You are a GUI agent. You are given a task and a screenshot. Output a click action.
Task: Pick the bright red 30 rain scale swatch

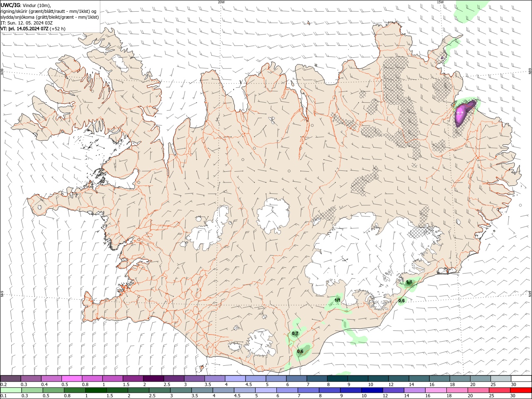pos(521,390)
